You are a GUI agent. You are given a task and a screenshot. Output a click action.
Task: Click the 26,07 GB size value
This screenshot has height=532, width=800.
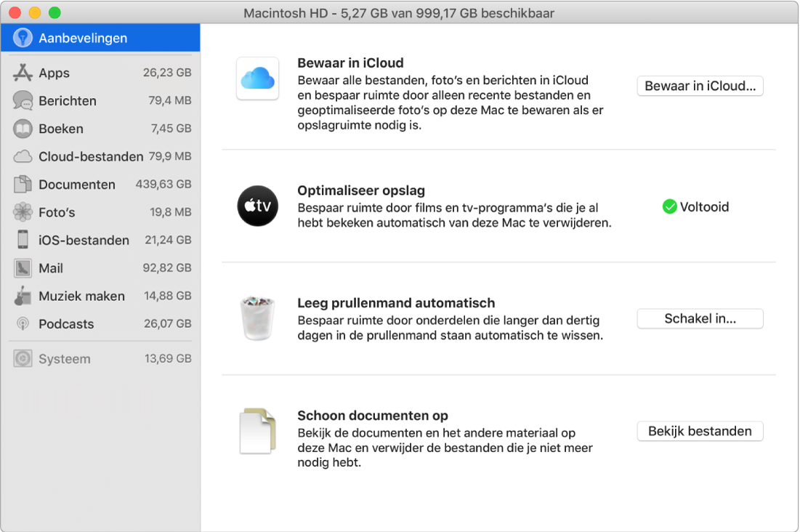coord(168,323)
